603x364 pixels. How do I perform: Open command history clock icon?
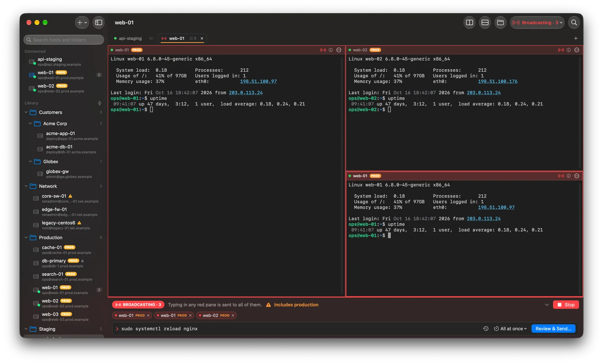point(486,329)
